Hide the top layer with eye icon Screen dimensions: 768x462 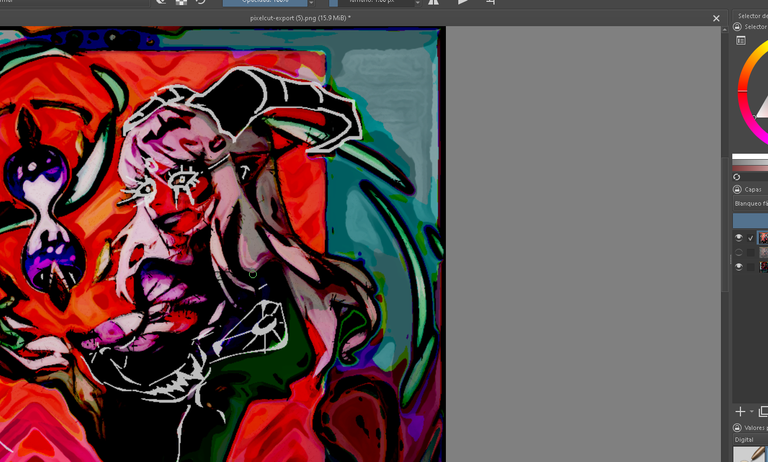739,238
